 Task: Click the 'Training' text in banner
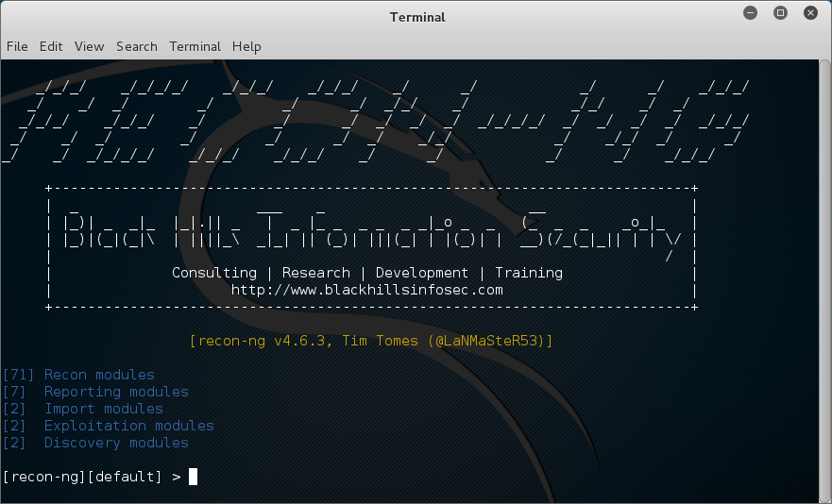529,273
